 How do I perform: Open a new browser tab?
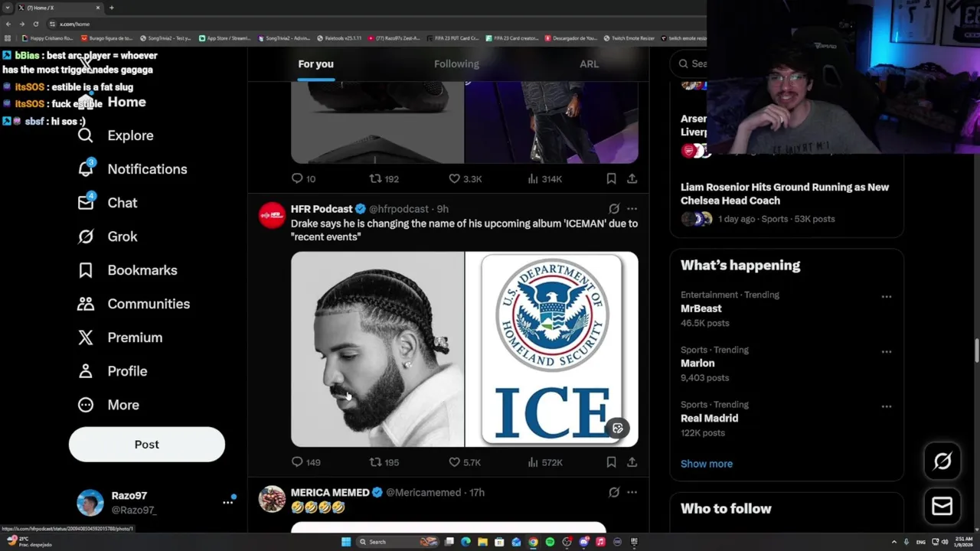point(112,8)
